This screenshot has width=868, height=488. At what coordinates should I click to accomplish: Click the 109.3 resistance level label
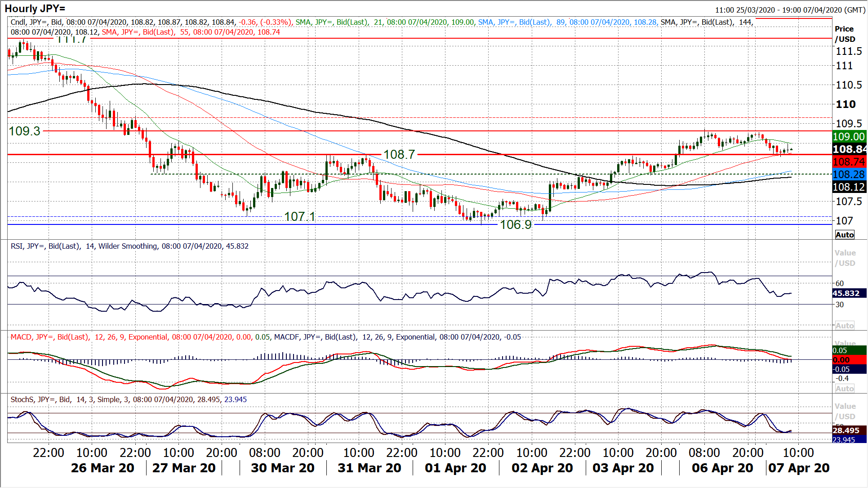(25, 131)
